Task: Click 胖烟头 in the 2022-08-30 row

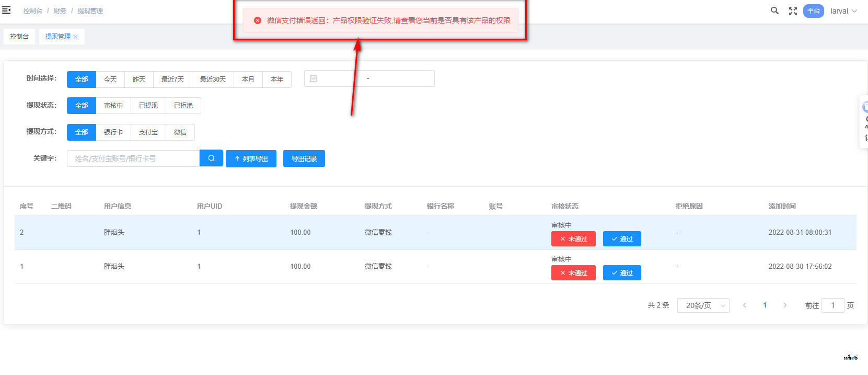Action: tap(114, 266)
